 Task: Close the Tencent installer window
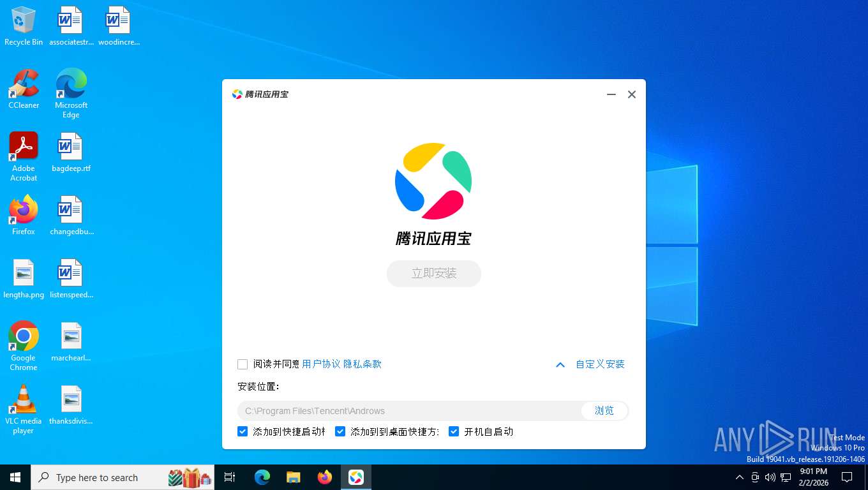(632, 94)
